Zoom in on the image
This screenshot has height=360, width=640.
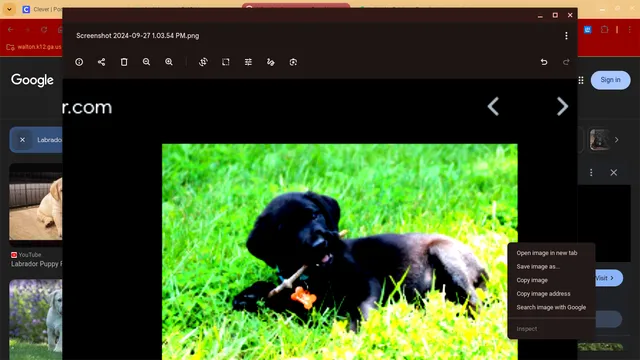coord(169,62)
